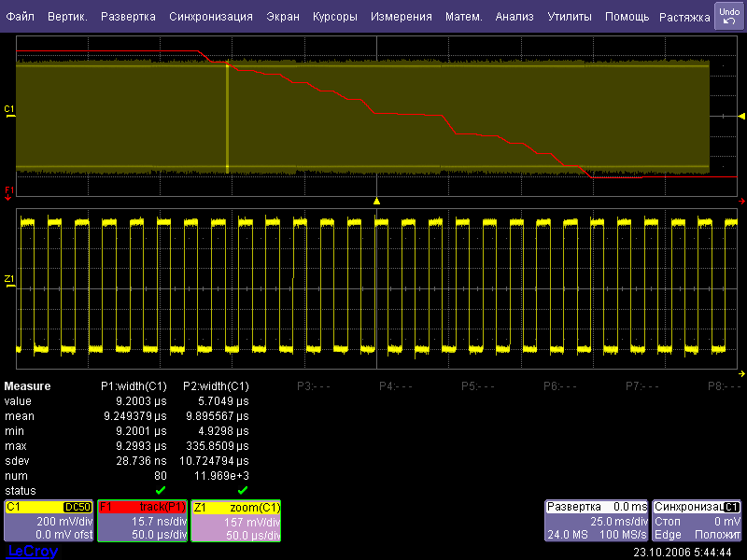This screenshot has width=747, height=560.
Task: Click the green status checkmark for P1
Action: tap(160, 490)
